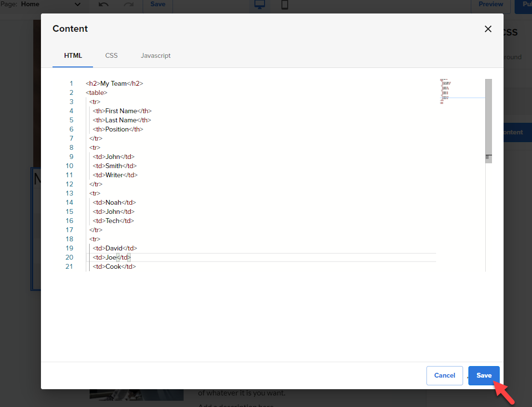Click the top toolbar Save button
The width and height of the screenshot is (532, 407).
pos(158,4)
